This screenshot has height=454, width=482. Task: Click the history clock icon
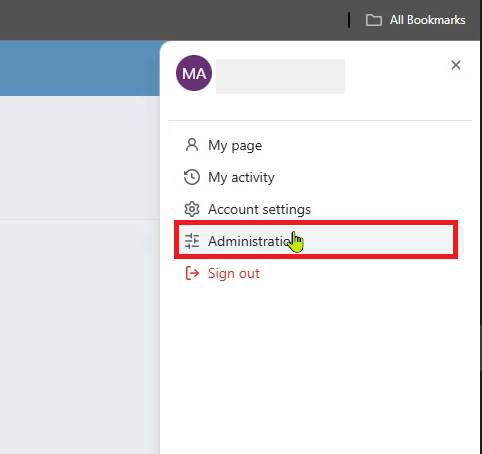tap(192, 177)
